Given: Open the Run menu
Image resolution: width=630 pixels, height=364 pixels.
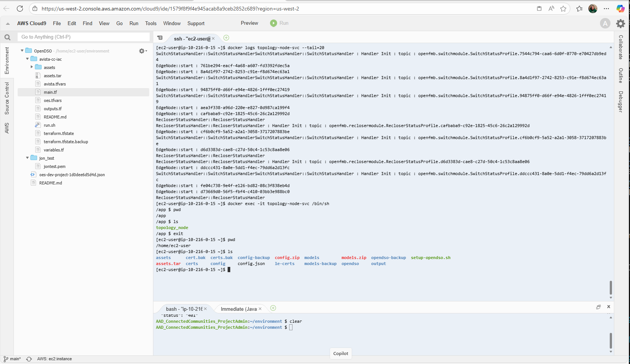Looking at the screenshot, I should (x=134, y=23).
